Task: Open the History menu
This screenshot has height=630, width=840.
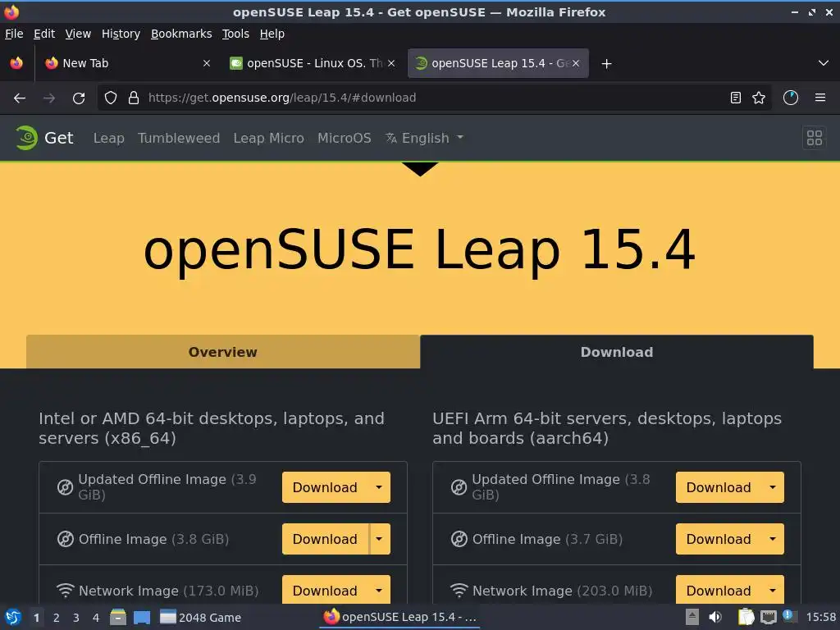Action: tap(121, 34)
